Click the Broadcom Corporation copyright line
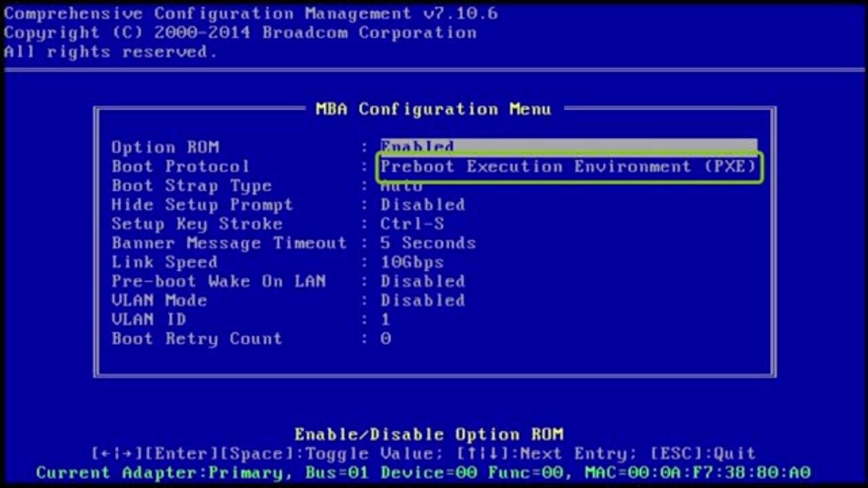 point(240,33)
